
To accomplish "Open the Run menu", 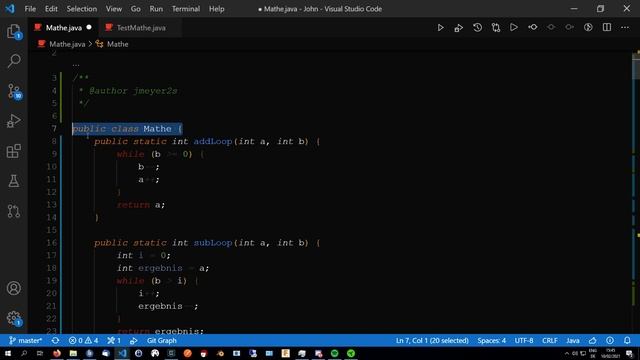I will tap(156, 9).
